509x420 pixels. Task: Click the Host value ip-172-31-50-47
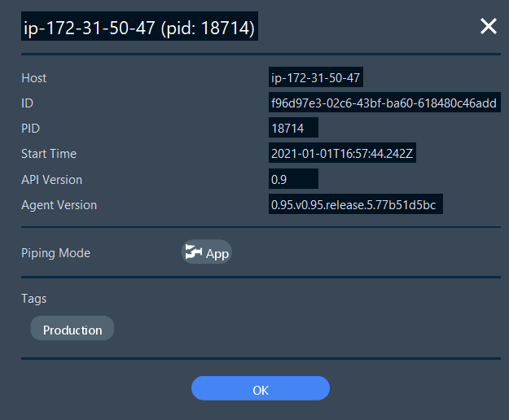coord(316,78)
